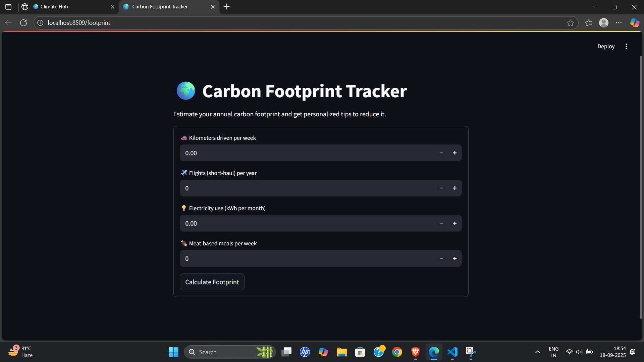
Task: Decrease kilometers driven with minus button
Action: coord(441,153)
